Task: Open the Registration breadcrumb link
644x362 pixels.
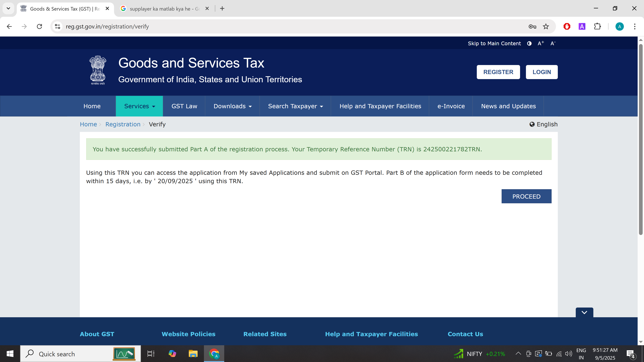Action: pyautogui.click(x=123, y=124)
